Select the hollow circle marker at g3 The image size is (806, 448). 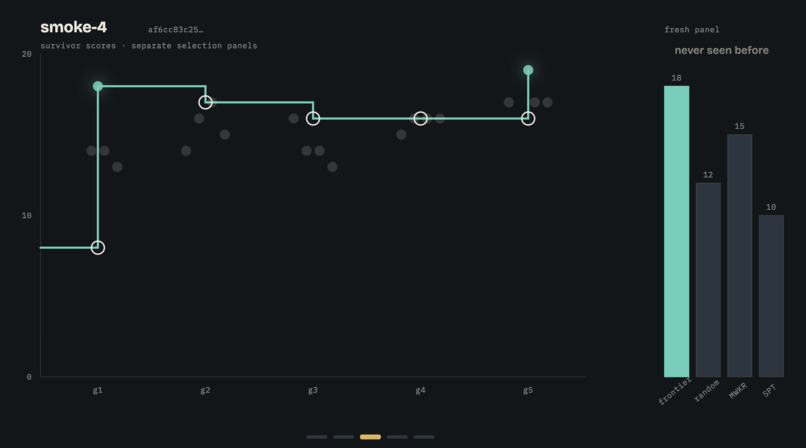(313, 119)
